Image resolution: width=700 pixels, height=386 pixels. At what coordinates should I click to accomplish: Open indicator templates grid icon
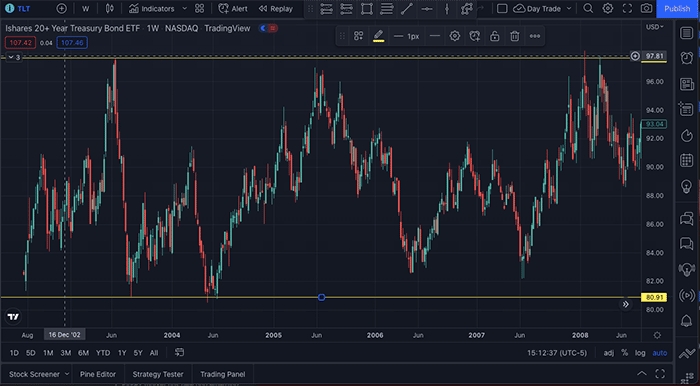(x=200, y=8)
